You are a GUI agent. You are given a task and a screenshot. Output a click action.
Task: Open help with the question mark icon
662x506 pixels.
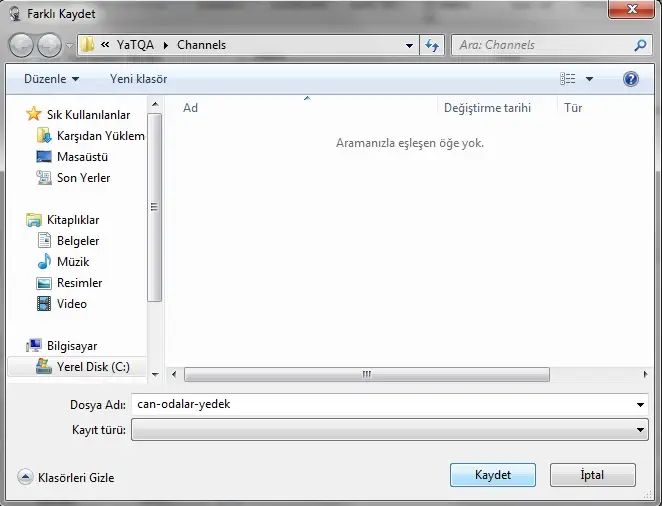(x=631, y=79)
